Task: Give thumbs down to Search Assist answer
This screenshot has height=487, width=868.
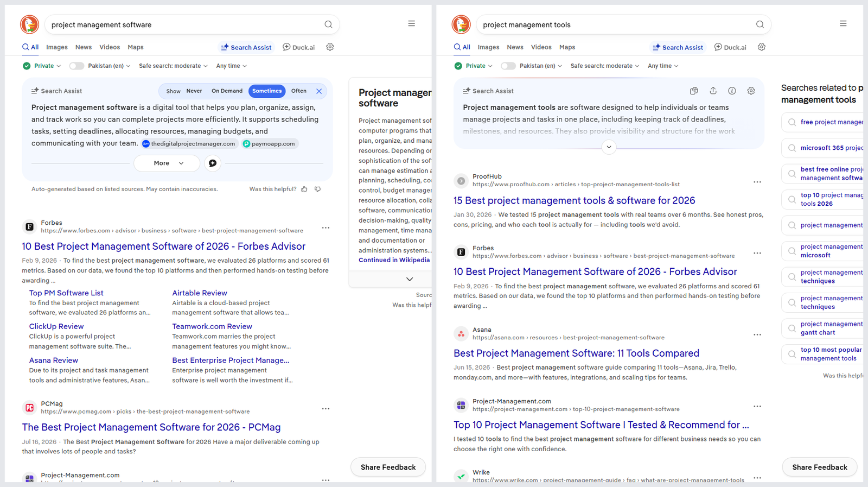Action: 318,189
